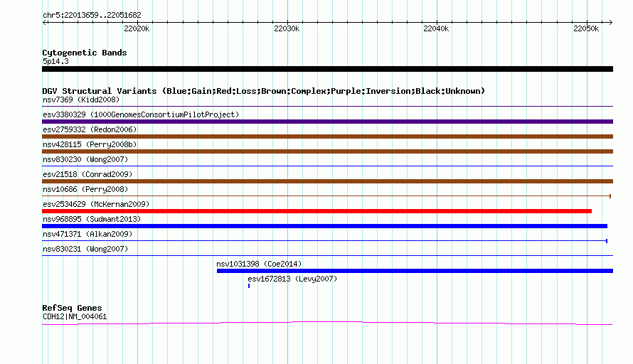Click the left arrow on the ruler
This screenshot has width=633, height=364.
click(x=44, y=23)
